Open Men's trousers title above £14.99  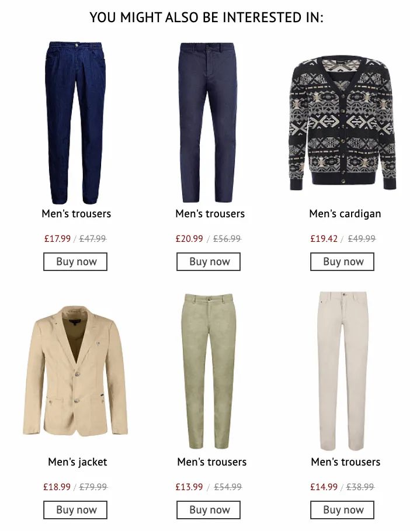pyautogui.click(x=345, y=462)
